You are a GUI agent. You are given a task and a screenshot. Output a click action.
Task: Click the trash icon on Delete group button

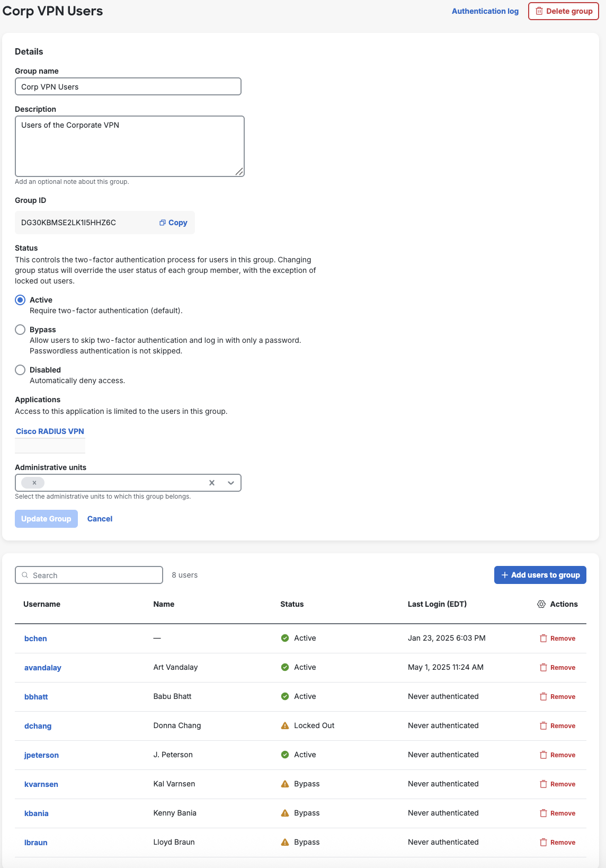tap(539, 11)
